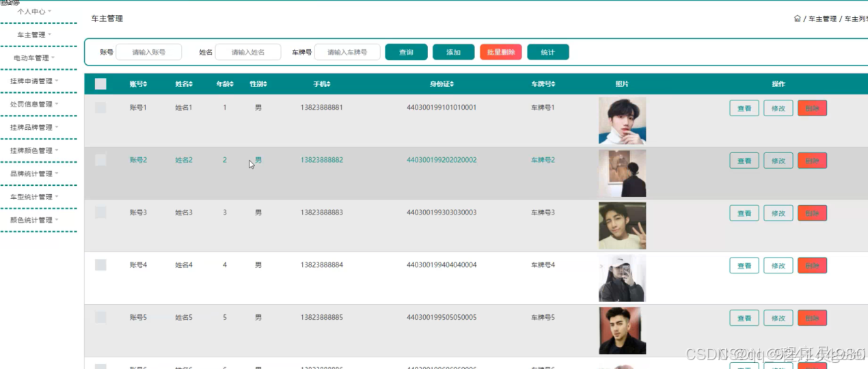Tick the select-all checkbox in the table header
This screenshot has width=868, height=369.
click(100, 84)
